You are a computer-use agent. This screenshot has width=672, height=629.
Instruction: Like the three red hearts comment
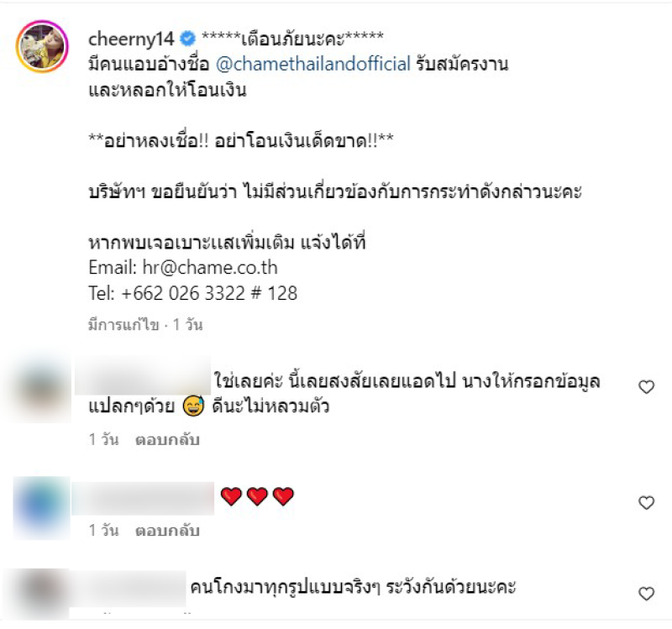coord(646,502)
